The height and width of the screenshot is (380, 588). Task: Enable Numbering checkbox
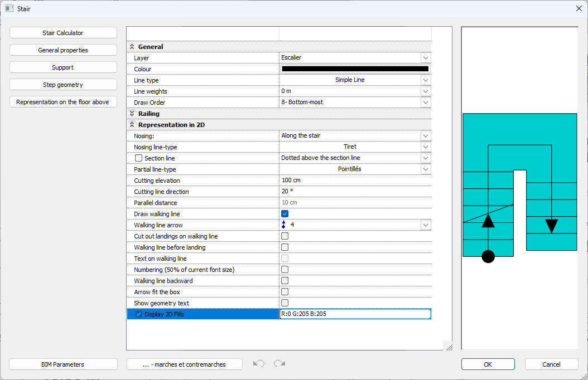pyautogui.click(x=285, y=270)
